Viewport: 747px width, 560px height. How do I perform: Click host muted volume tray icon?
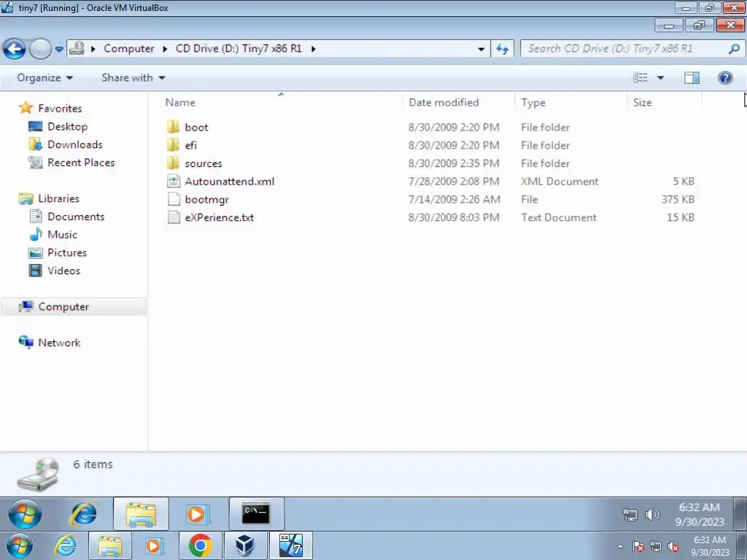point(673,547)
